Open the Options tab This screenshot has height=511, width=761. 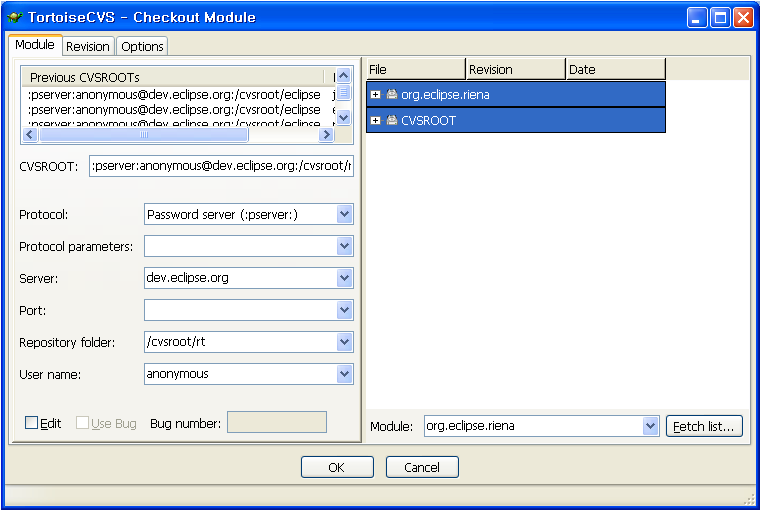[x=142, y=47]
